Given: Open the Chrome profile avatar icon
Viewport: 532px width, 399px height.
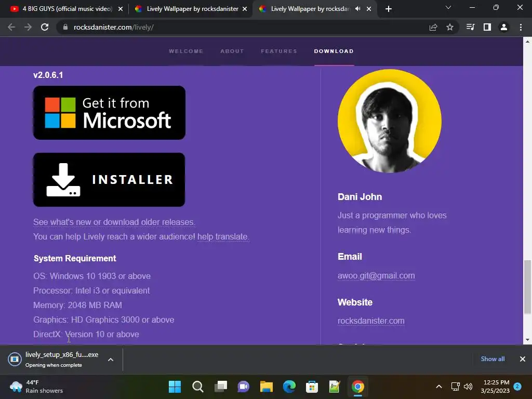Looking at the screenshot, I should (504, 27).
